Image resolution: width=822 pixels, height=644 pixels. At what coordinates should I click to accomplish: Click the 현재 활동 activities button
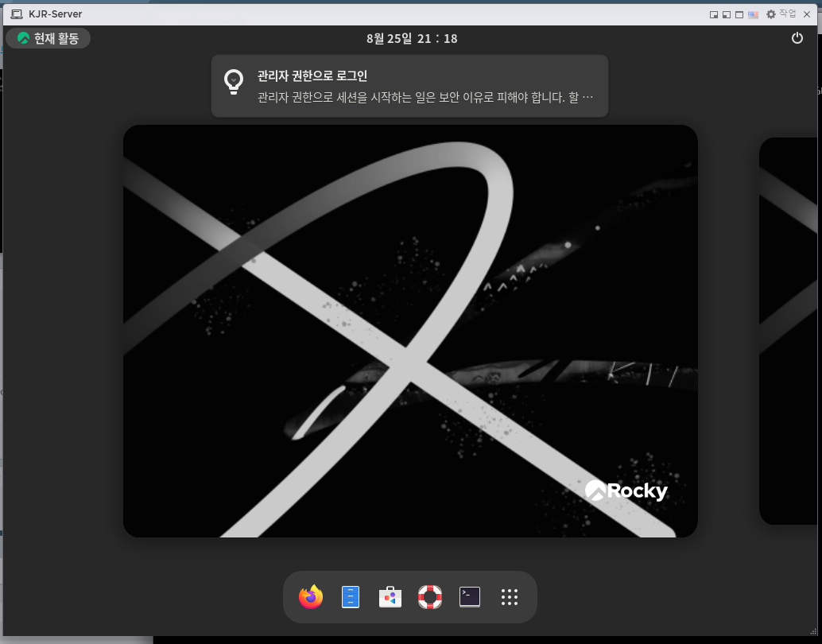click(48, 38)
